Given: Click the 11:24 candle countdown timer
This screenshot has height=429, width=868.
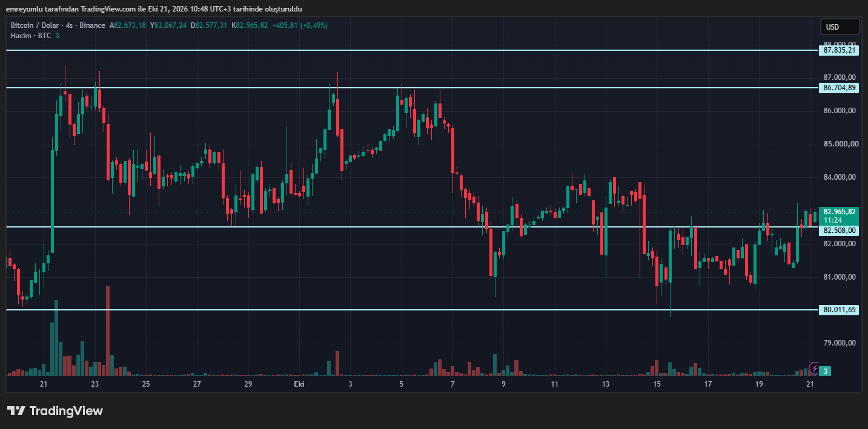Looking at the screenshot, I should [x=833, y=220].
